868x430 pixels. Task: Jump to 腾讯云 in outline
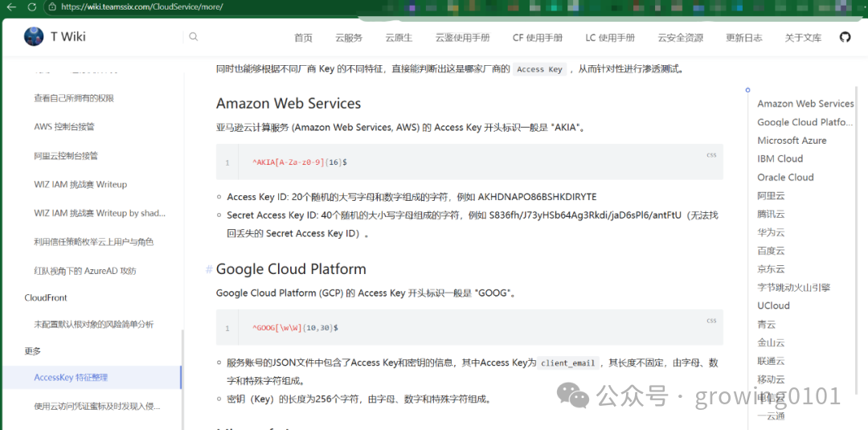pyautogui.click(x=771, y=214)
